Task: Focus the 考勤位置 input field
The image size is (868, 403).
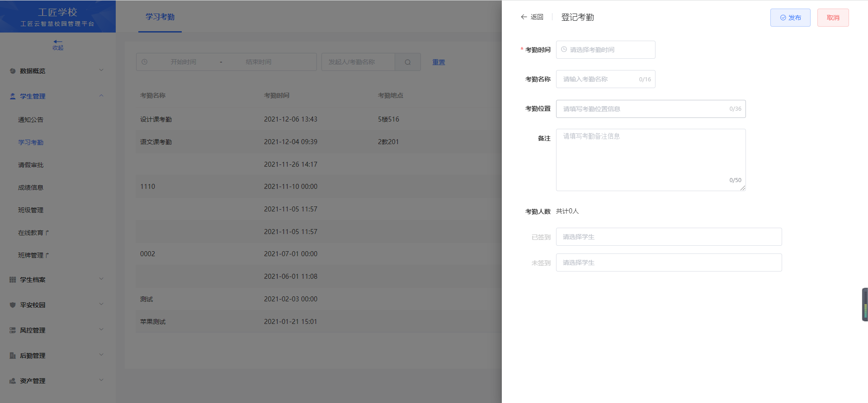Action: tap(644, 109)
